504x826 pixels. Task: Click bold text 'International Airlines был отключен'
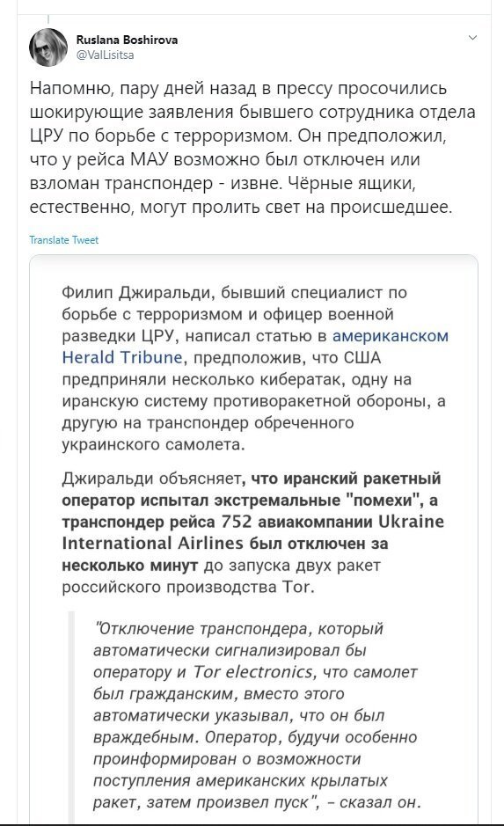click(x=225, y=543)
